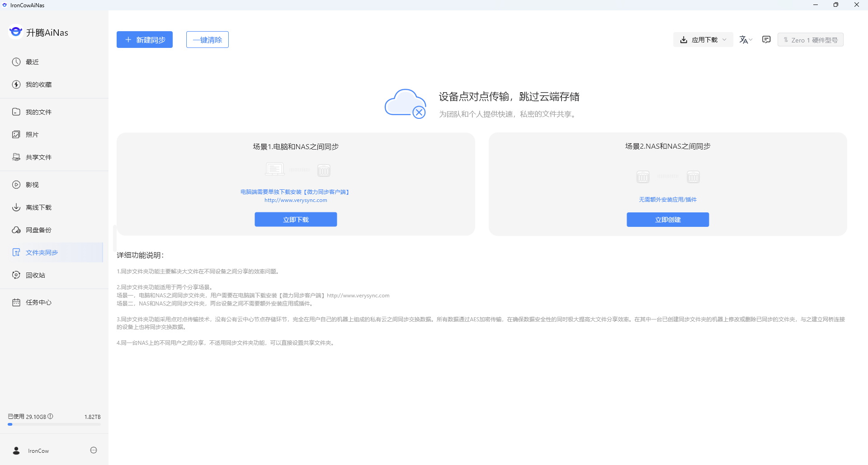Click the 我的文件 folder icon
Viewport: 868px width, 465px height.
pos(16,112)
